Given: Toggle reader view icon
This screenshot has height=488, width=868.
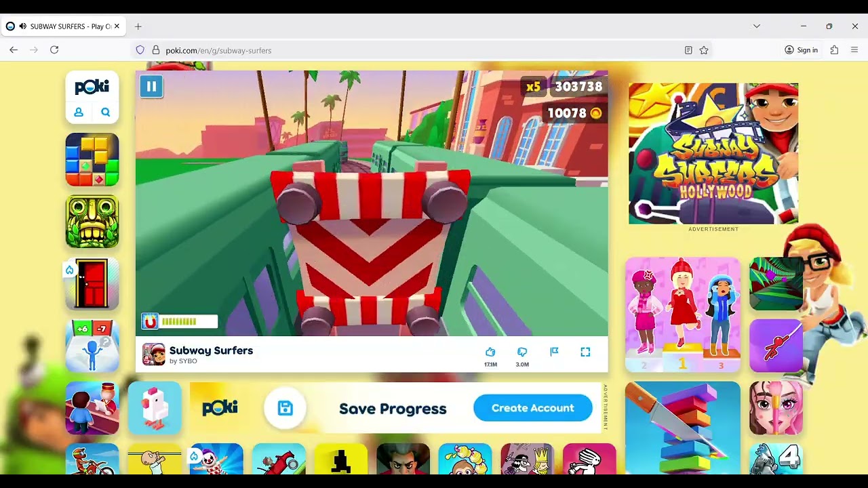Looking at the screenshot, I should (x=688, y=50).
